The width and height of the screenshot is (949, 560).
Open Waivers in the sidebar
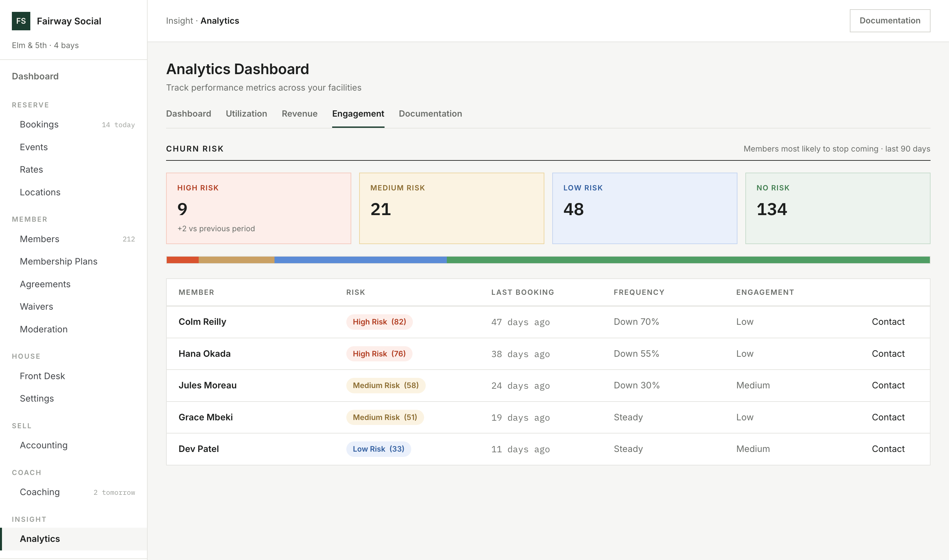(x=73, y=306)
